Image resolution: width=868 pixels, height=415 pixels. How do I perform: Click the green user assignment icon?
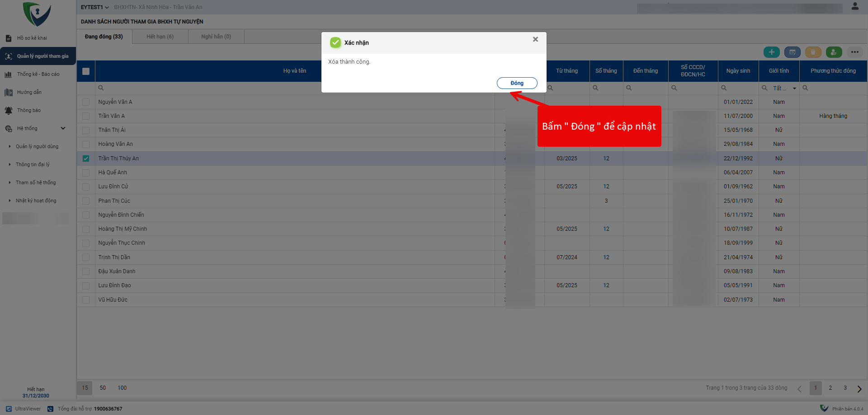pos(834,52)
